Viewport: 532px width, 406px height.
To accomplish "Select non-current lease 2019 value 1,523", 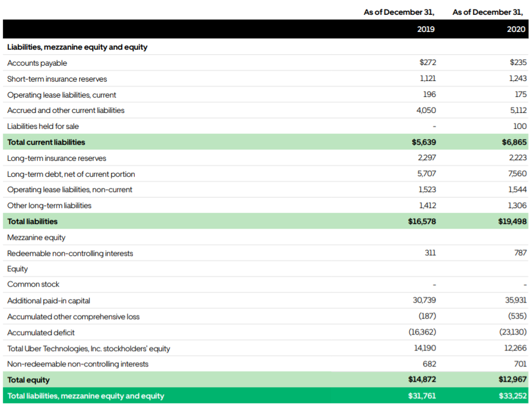I will click(x=427, y=190).
